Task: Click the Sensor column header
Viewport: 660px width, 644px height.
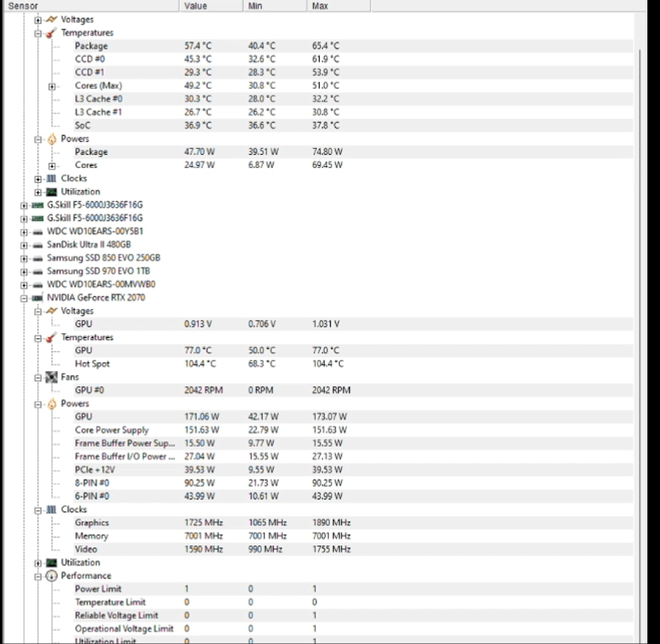Action: 92,6
